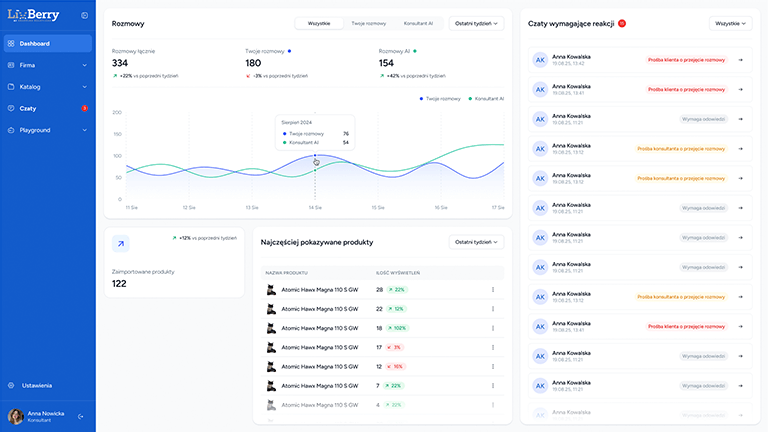This screenshot has width=768, height=432.
Task: Collapse the sidebar using the icon beside the logo
Action: pos(84,16)
